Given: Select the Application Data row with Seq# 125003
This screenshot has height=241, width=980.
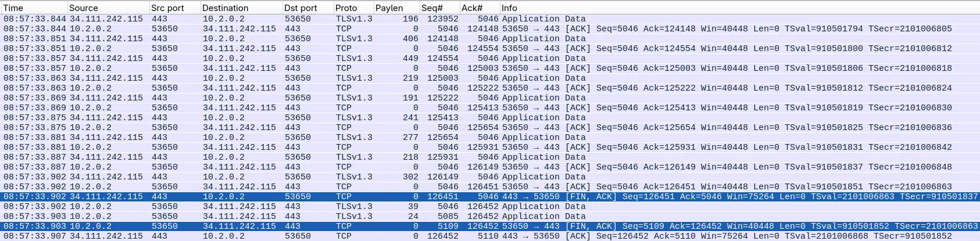Looking at the screenshot, I should click(490, 78).
